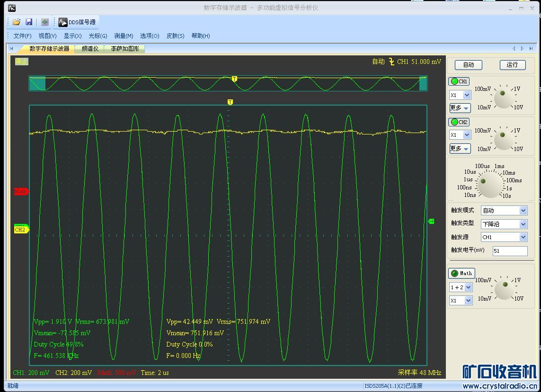Click the time base knob
This screenshot has height=392, width=541.
coord(489,183)
